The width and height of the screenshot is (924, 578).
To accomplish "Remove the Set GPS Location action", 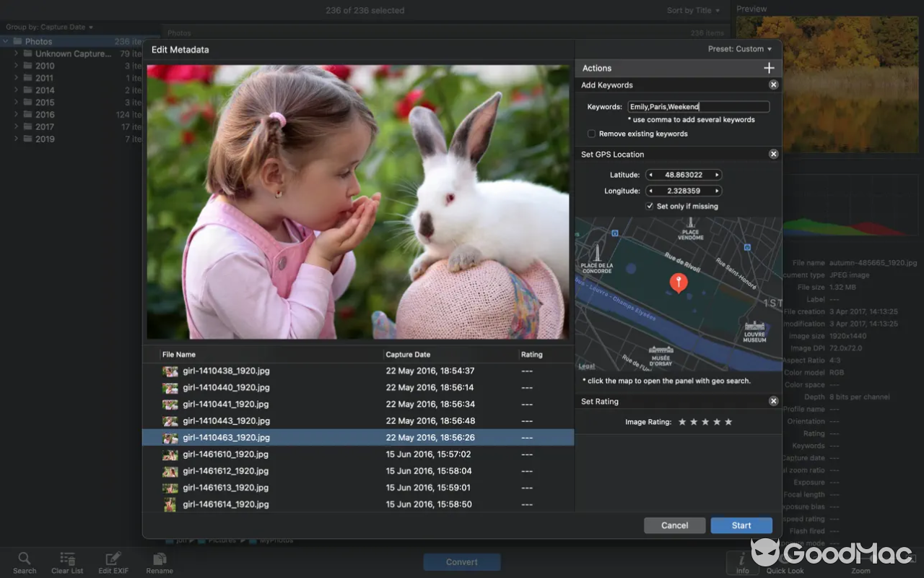I will 773,153.
